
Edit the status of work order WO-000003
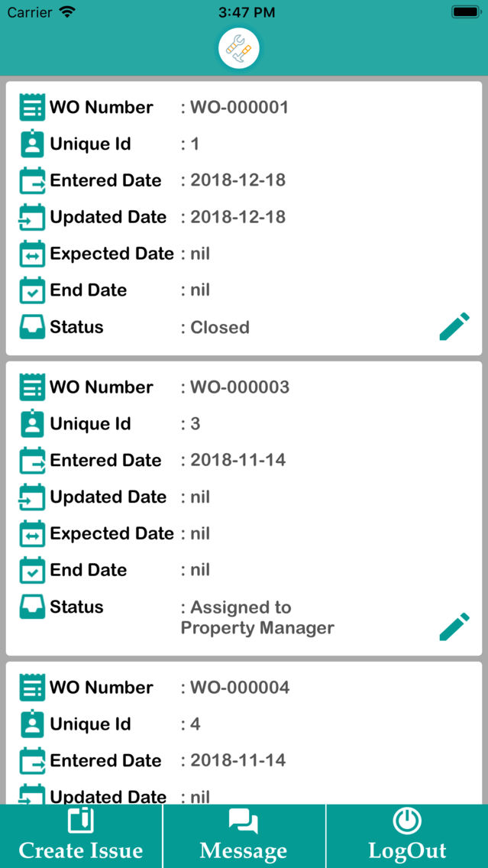tap(454, 626)
